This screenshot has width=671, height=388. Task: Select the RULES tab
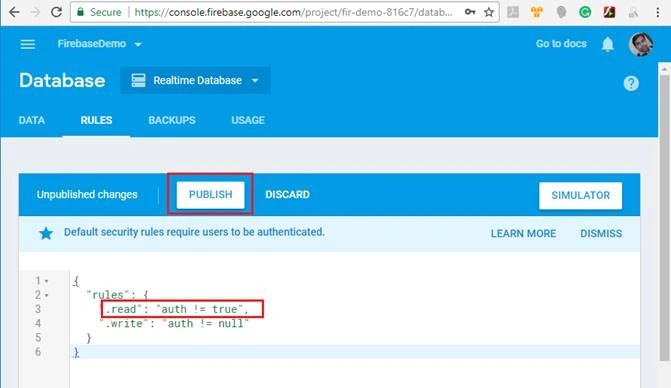pos(96,120)
